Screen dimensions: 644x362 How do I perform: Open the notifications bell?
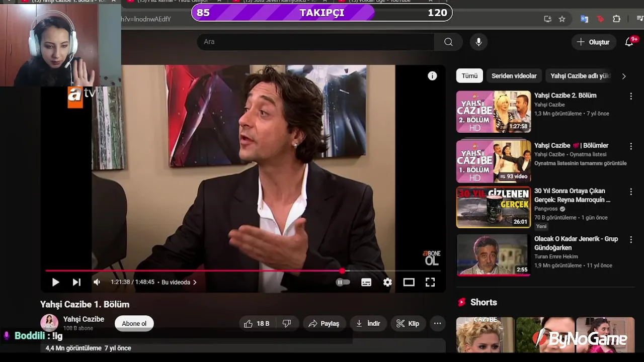coord(629,42)
